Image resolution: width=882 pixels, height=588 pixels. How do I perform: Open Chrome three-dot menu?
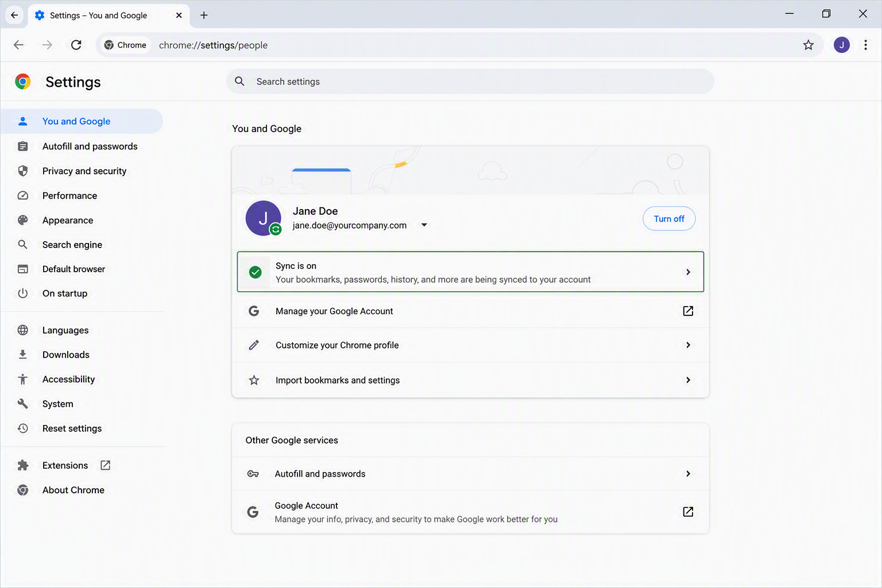(865, 45)
